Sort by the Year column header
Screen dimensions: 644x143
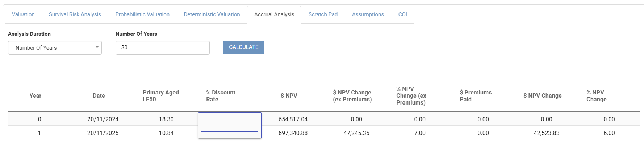pyautogui.click(x=35, y=96)
